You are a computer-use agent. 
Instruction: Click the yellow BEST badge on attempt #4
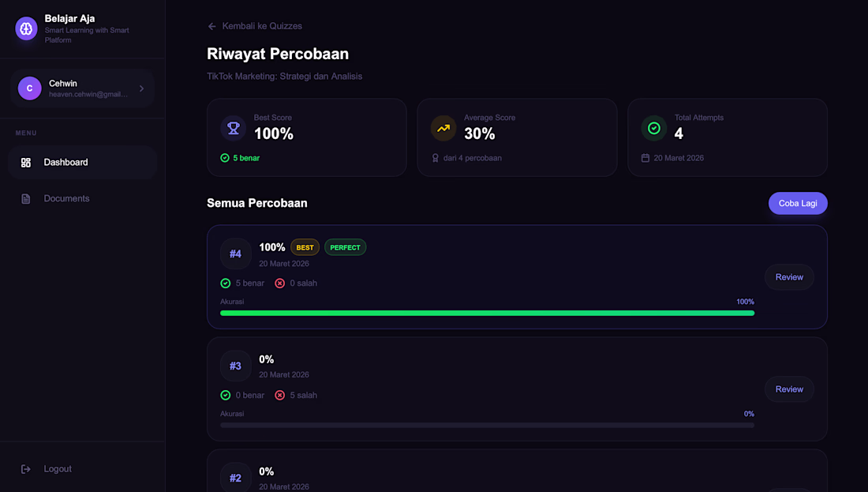[x=305, y=248]
